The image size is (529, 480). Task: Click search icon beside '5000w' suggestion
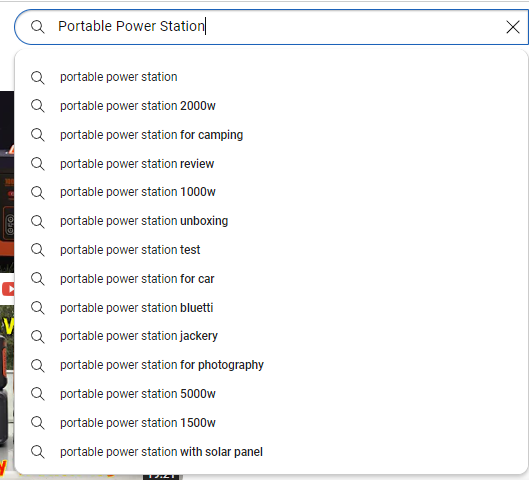tap(37, 394)
